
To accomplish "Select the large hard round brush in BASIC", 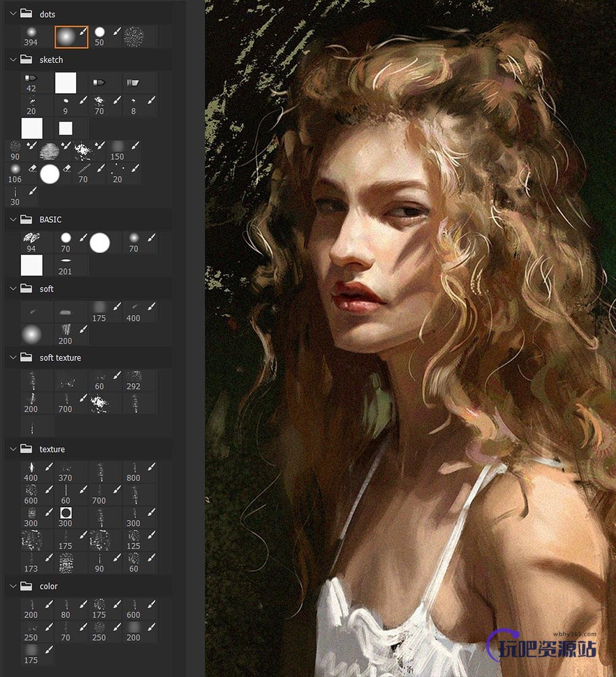I will [x=100, y=242].
